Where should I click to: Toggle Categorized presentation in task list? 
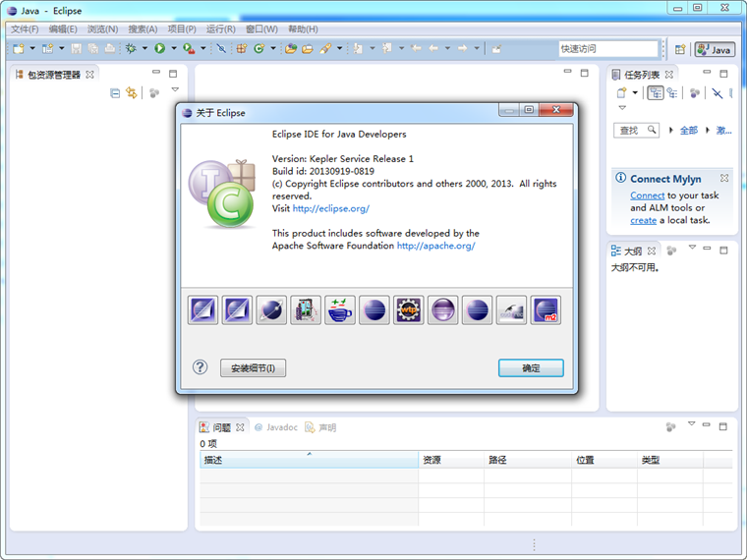point(656,92)
